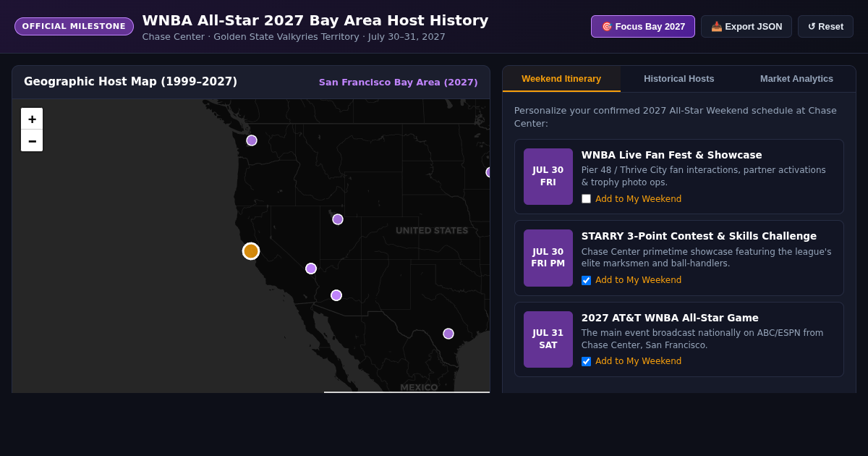
Task: Select the Phoenix map marker
Action: 336,295
